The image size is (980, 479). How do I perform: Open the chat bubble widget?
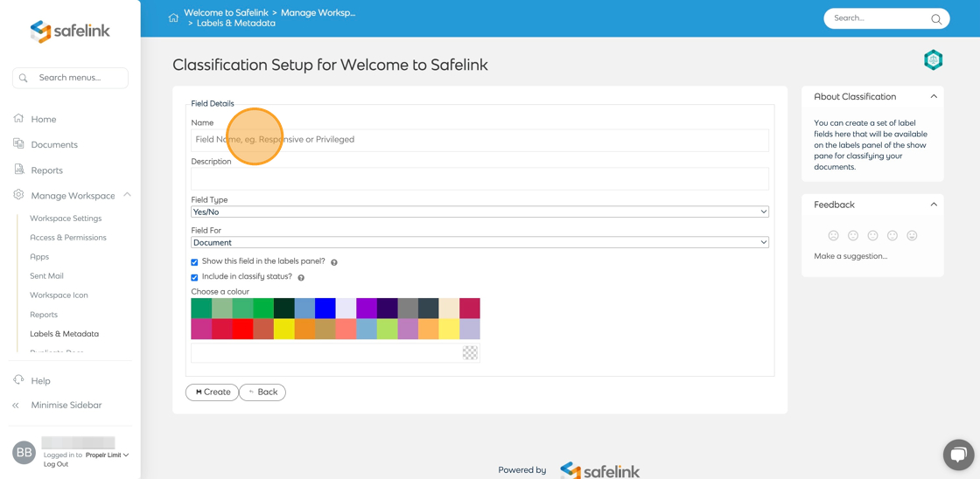tap(958, 455)
